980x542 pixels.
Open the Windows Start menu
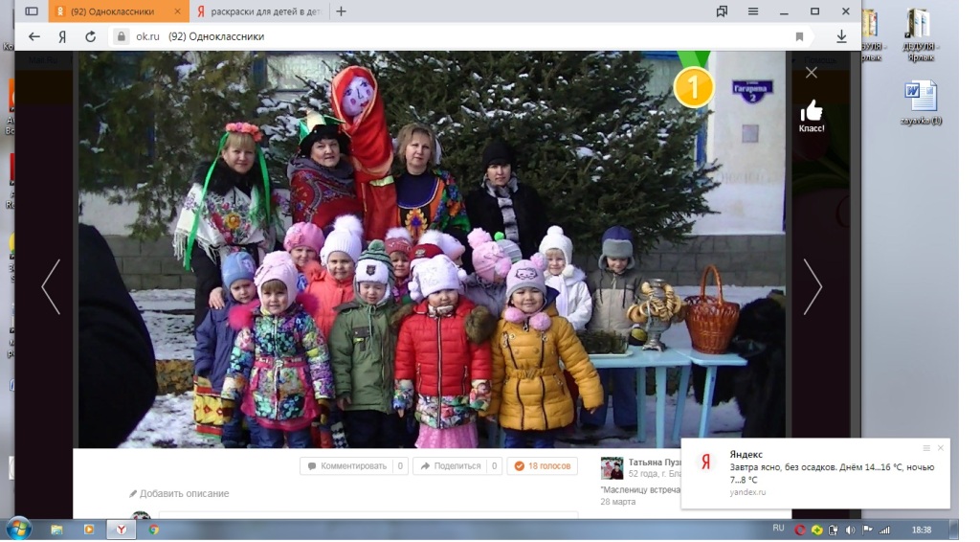[x=18, y=529]
